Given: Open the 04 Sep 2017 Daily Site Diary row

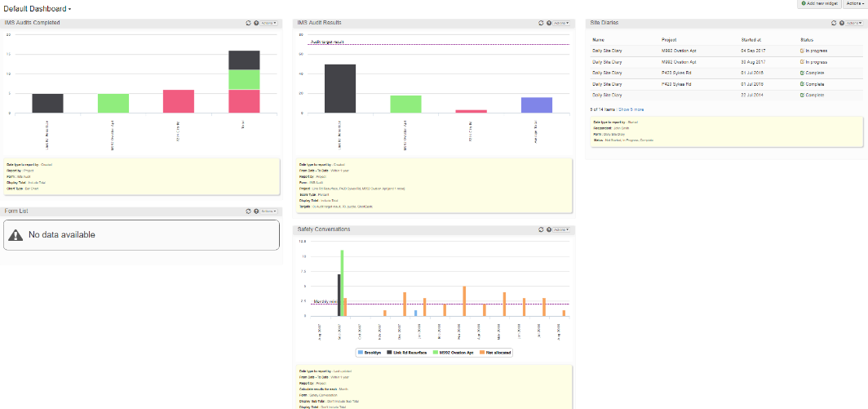Looking at the screenshot, I should (x=607, y=51).
